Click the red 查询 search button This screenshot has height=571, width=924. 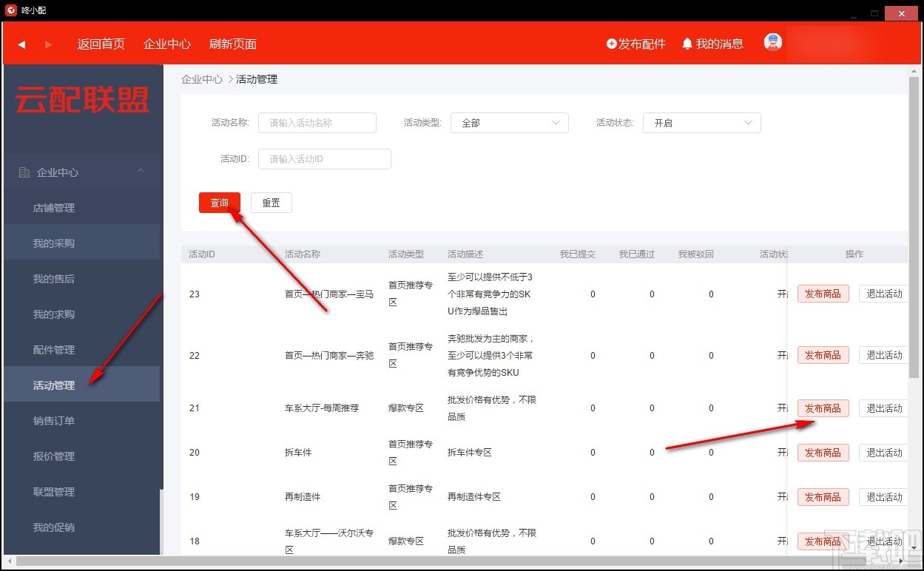tap(219, 201)
